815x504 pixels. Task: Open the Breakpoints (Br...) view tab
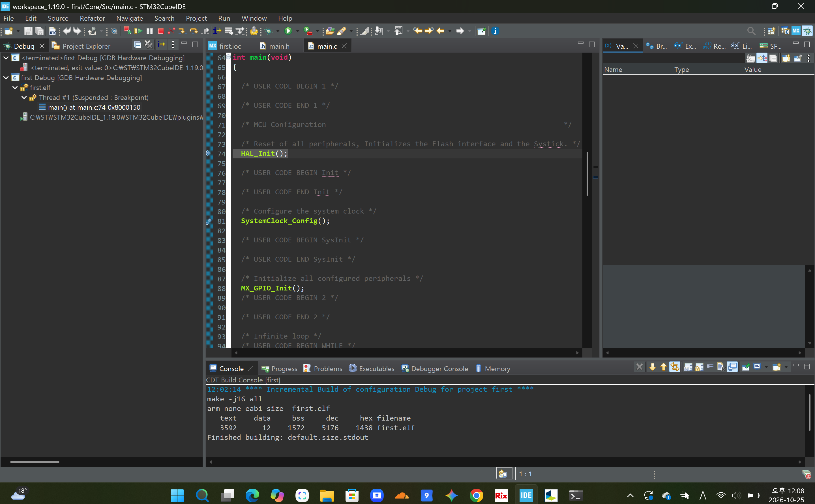click(656, 46)
